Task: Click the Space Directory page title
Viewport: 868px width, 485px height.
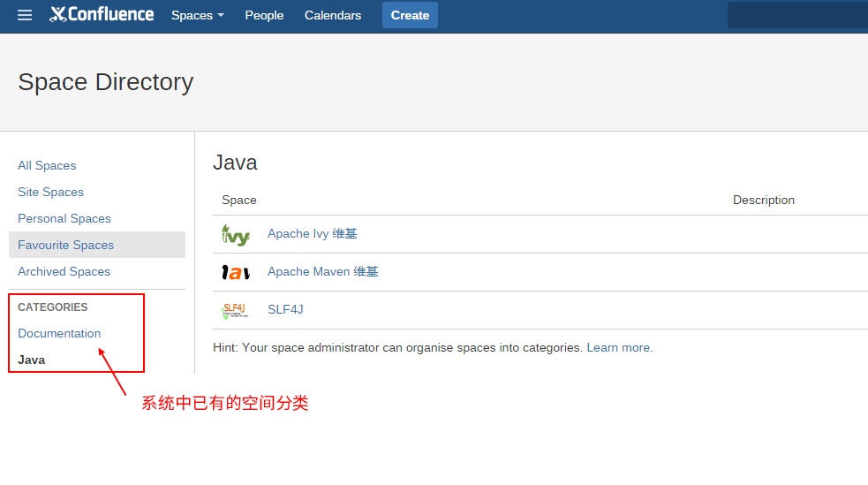Action: click(x=106, y=82)
